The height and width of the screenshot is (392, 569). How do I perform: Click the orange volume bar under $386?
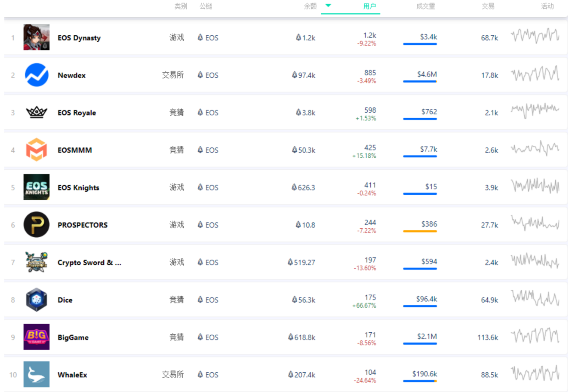pos(420,231)
